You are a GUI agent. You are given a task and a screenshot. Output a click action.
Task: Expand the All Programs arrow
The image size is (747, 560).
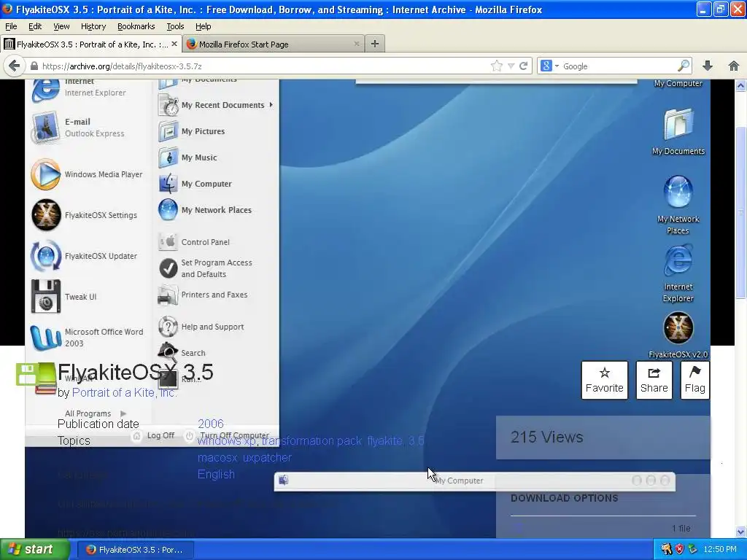click(x=123, y=413)
